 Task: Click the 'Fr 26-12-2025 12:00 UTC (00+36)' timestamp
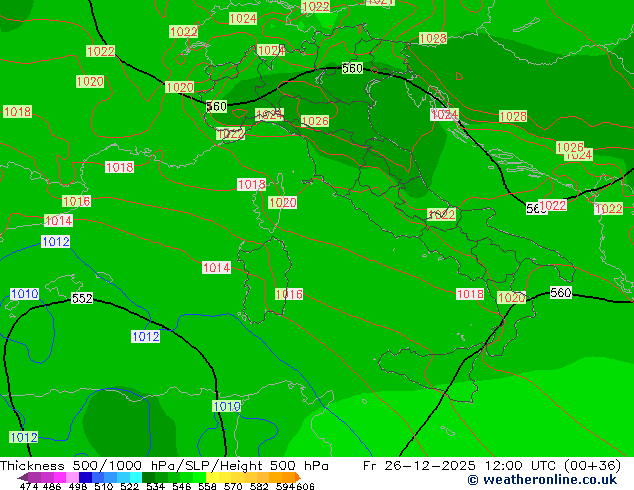click(492, 466)
